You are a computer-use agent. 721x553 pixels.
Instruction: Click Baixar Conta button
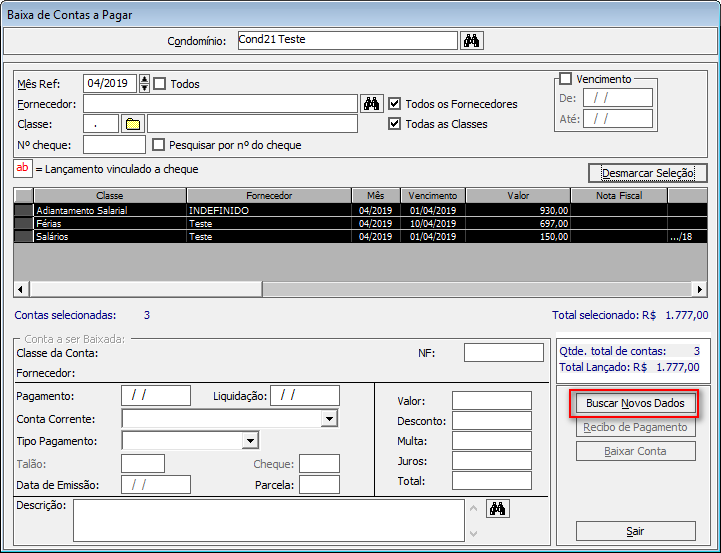[x=635, y=451]
